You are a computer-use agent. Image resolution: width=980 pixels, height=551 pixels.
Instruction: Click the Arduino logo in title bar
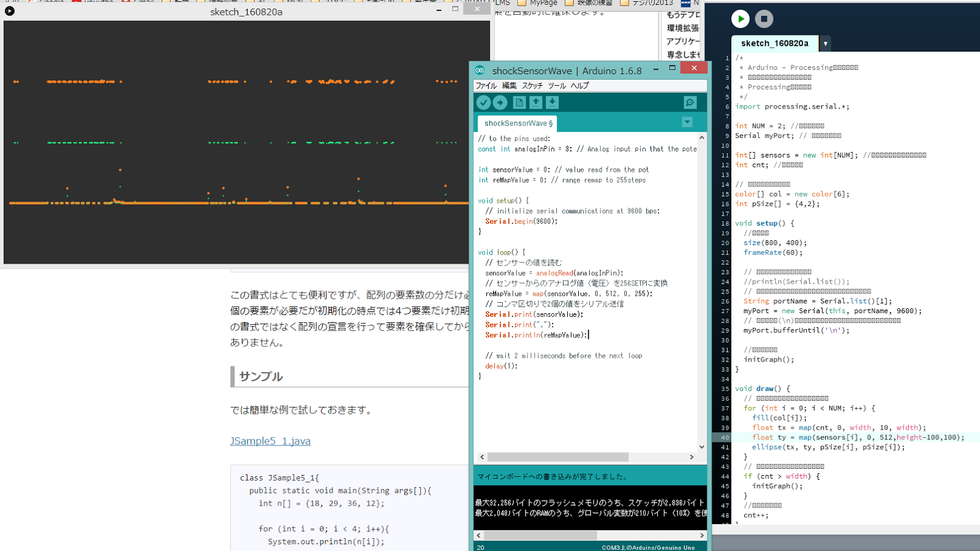pyautogui.click(x=480, y=70)
